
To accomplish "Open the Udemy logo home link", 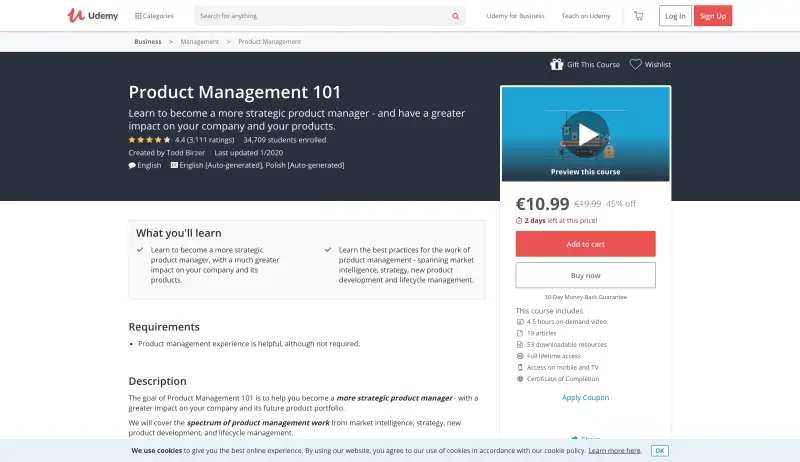I will point(92,15).
